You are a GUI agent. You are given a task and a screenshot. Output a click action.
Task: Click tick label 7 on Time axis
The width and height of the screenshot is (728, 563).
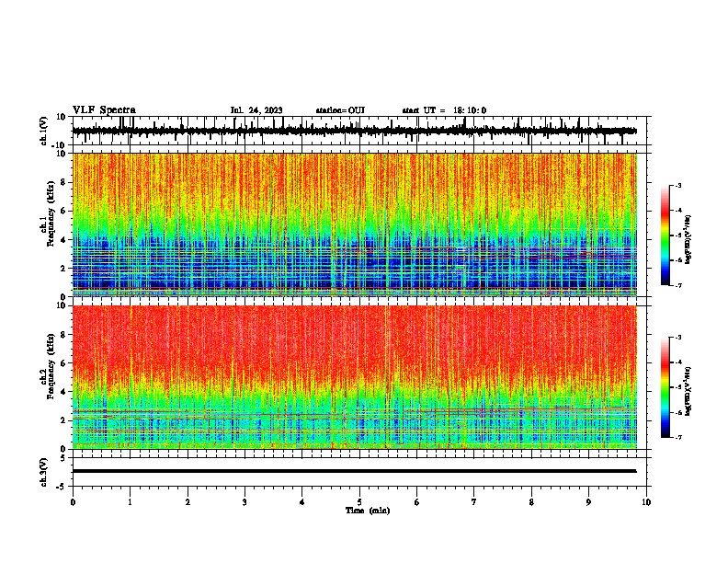474,502
